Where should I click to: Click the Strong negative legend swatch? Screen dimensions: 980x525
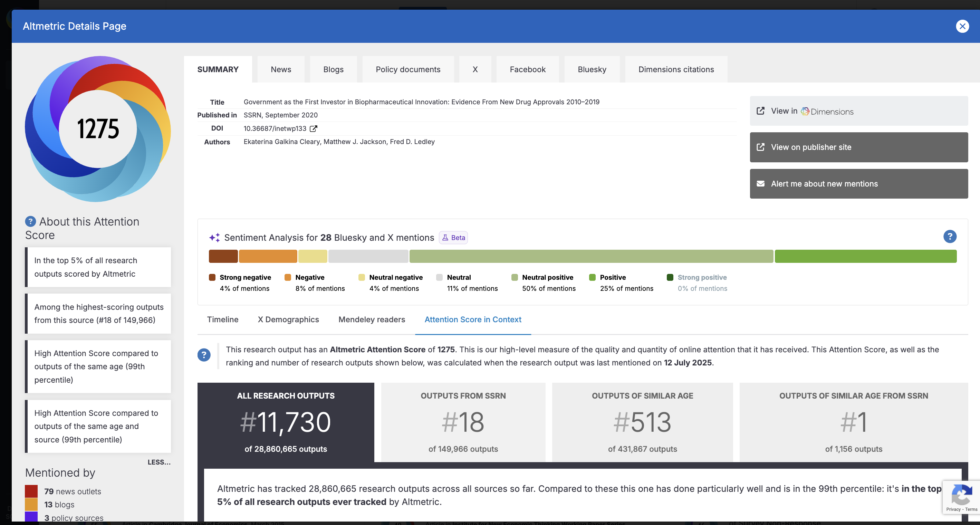coord(212,277)
